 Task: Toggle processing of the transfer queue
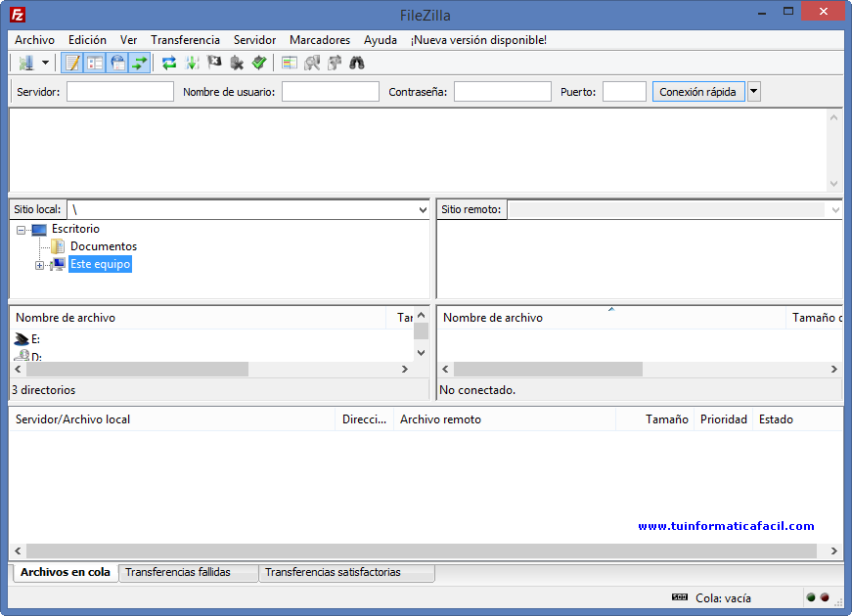coord(192,63)
